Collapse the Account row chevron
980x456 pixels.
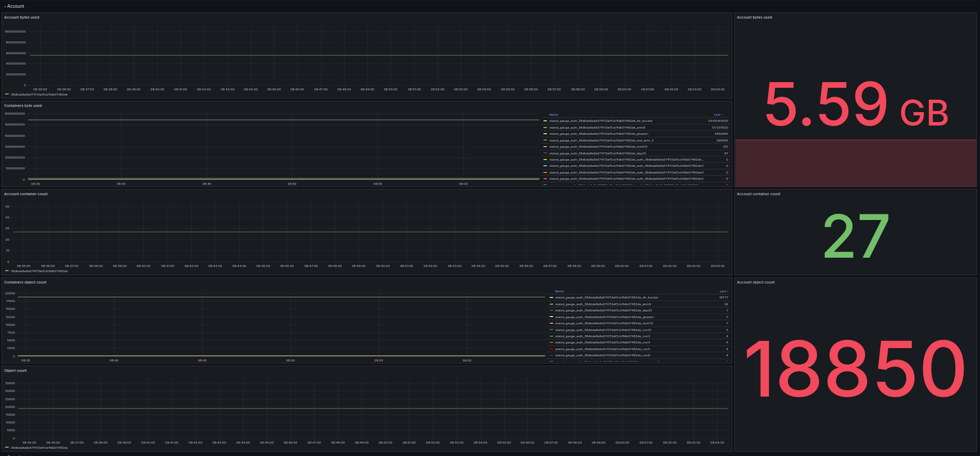click(x=5, y=6)
